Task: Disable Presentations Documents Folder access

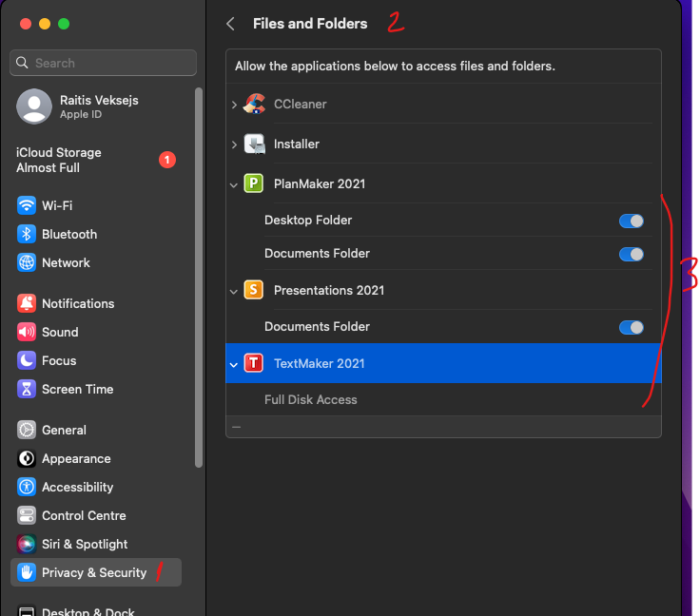Action: coord(631,327)
